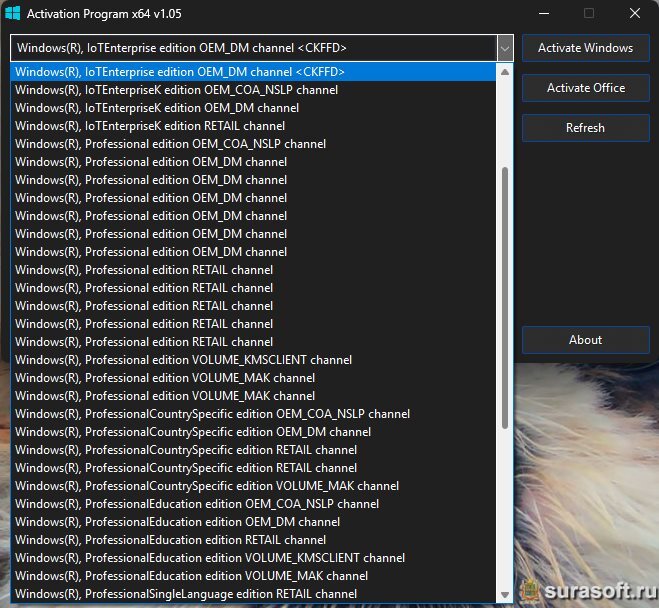This screenshot has width=659, height=608.
Task: Pick ProfessionalCountrySpecific edition OEM_DM channel
Action: 253,432
